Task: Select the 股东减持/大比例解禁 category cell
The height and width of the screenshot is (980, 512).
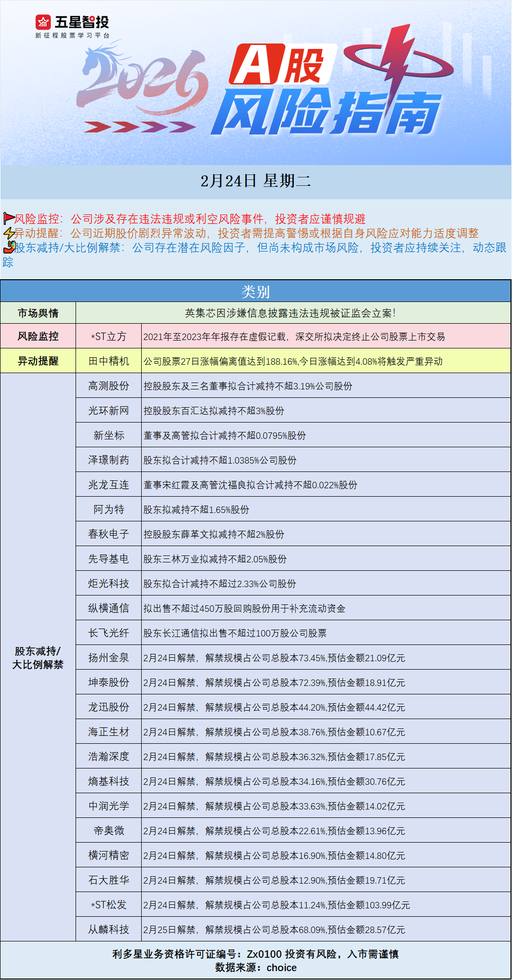Action: tap(38, 657)
